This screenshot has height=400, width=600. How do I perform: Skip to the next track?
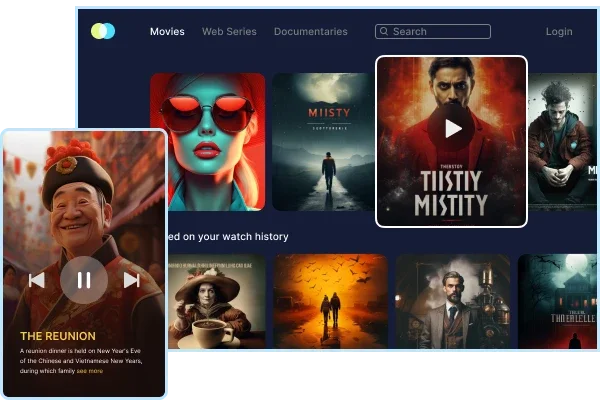point(131,280)
